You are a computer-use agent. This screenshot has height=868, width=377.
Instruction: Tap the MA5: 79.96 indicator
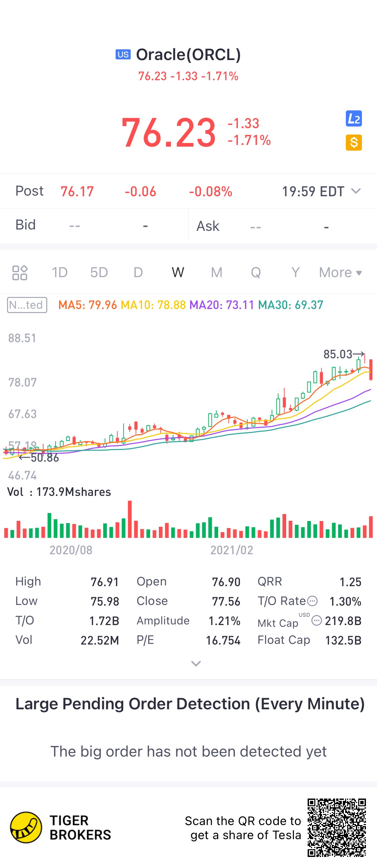[x=87, y=305]
